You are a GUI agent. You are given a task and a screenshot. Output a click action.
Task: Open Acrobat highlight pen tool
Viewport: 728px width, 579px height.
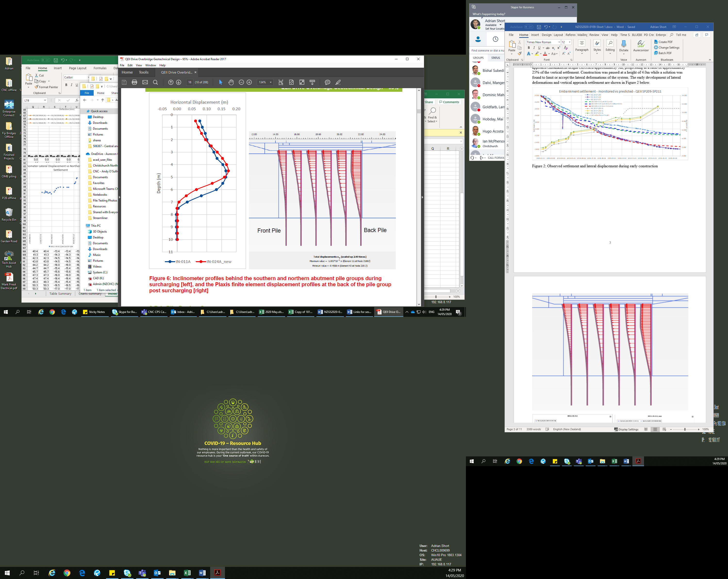pos(338,82)
